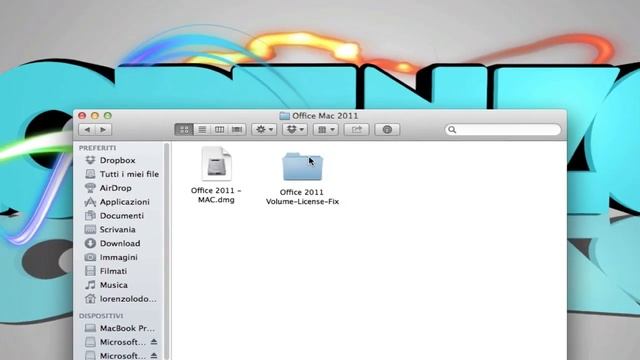Image resolution: width=640 pixels, height=360 pixels.
Task: Click the round toolbar button beside Share
Action: pos(387,130)
